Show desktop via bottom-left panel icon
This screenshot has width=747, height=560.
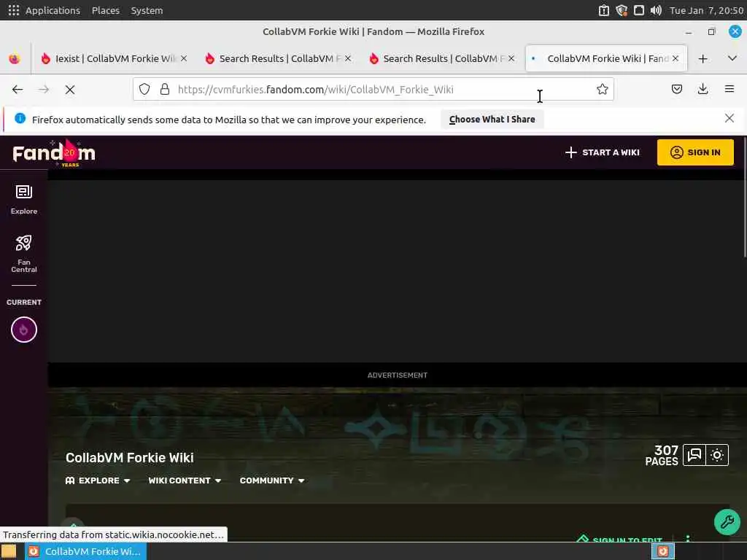click(9, 551)
